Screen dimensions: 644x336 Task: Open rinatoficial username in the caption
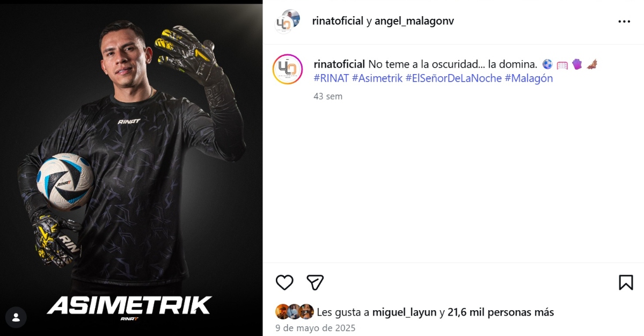pyautogui.click(x=339, y=64)
